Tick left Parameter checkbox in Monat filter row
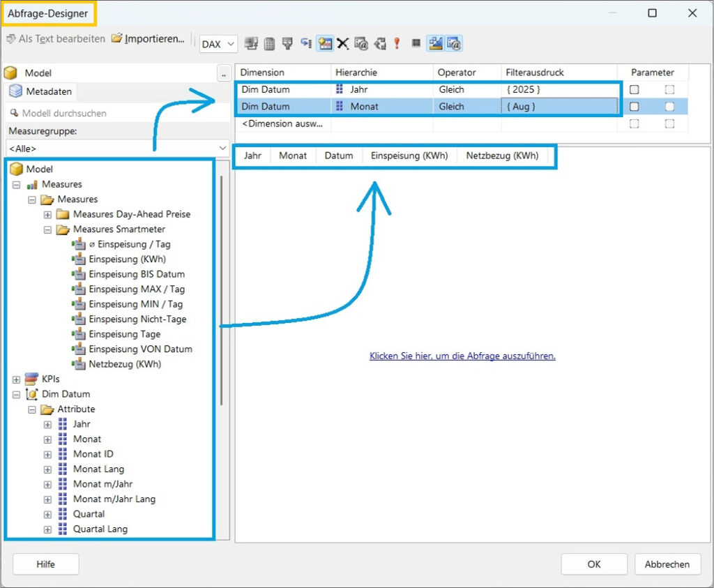This screenshot has height=588, width=714. [x=635, y=106]
